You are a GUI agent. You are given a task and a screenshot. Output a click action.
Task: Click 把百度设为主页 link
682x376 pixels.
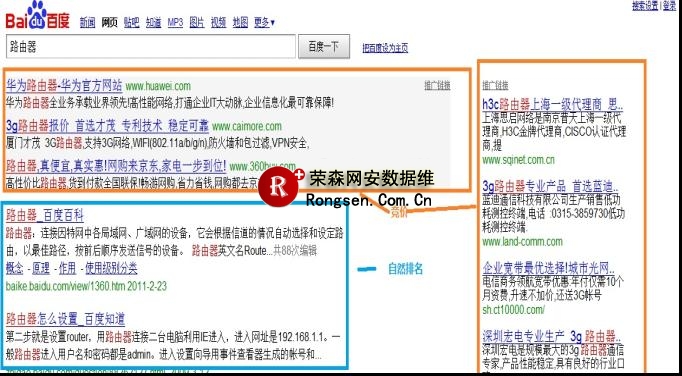(x=385, y=48)
